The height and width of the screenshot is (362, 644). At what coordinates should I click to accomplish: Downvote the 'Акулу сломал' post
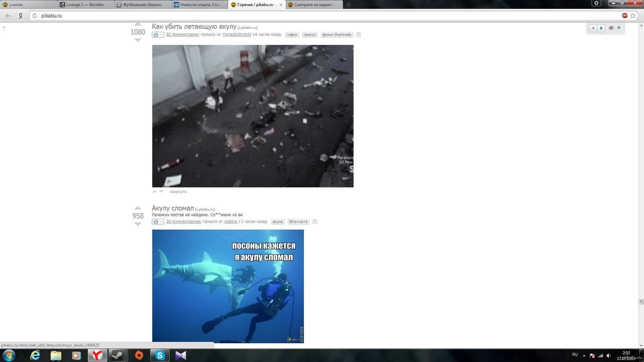pos(138,224)
